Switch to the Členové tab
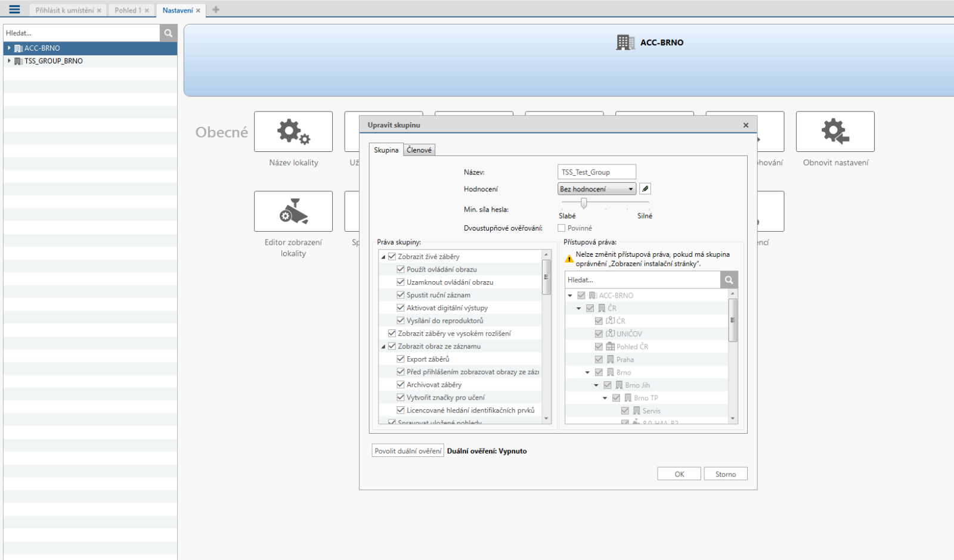 click(x=419, y=150)
